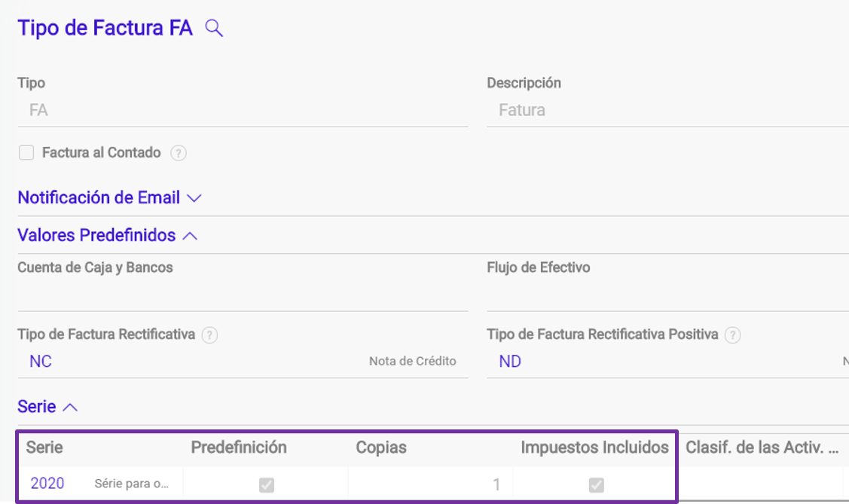Click the Descripción field showing Fatura
849x504 pixels.
pyautogui.click(x=667, y=111)
